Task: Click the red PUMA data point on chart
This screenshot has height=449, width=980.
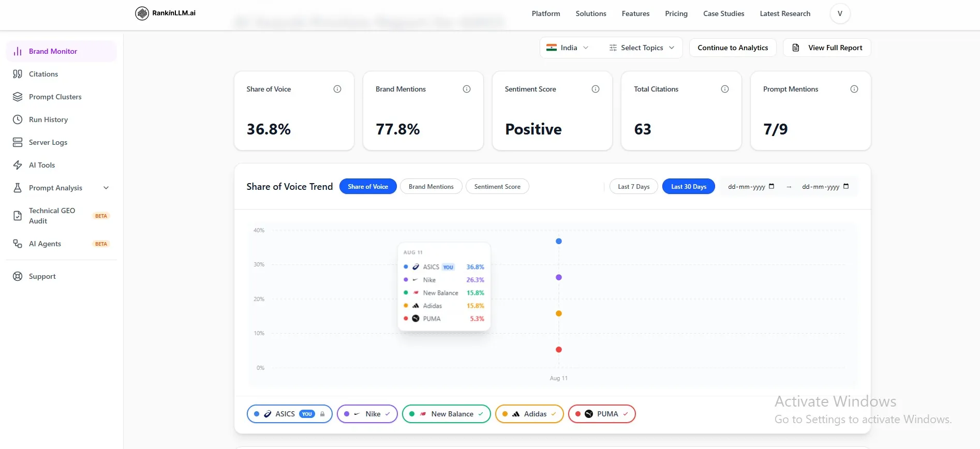Action: click(559, 350)
